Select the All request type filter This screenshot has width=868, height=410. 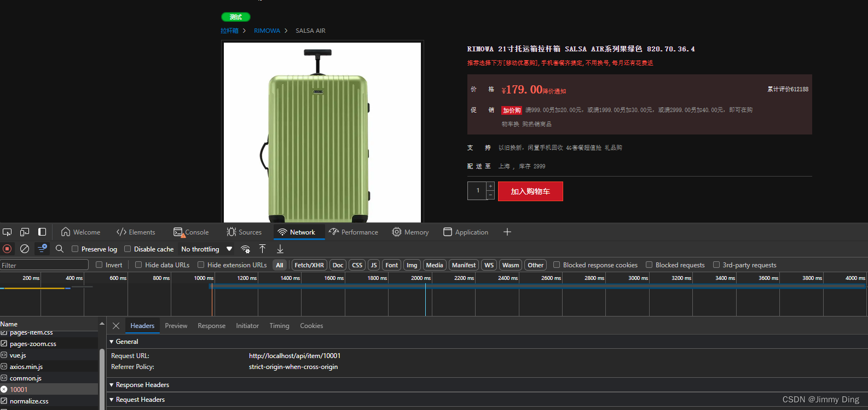pyautogui.click(x=280, y=265)
